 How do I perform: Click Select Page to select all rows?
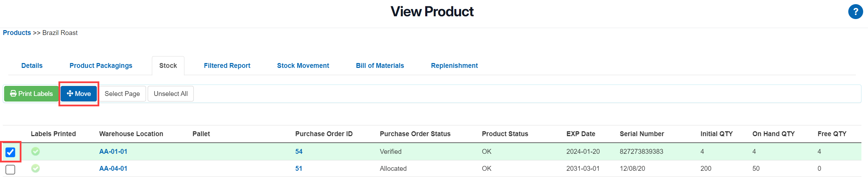click(122, 94)
